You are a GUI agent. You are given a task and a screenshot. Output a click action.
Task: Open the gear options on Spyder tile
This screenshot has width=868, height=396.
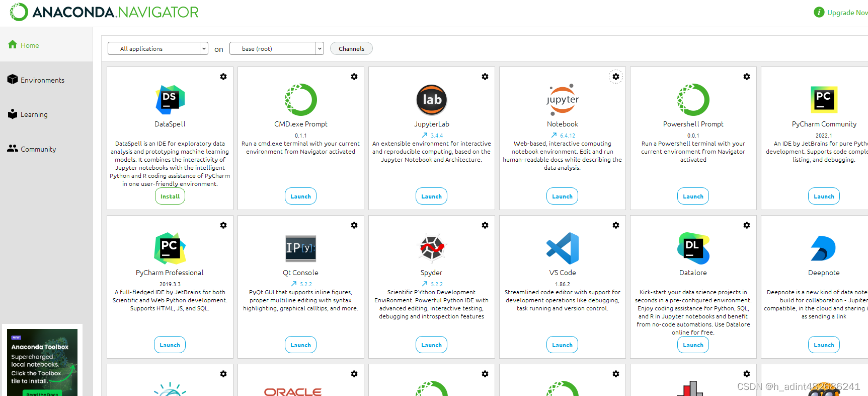pos(485,225)
